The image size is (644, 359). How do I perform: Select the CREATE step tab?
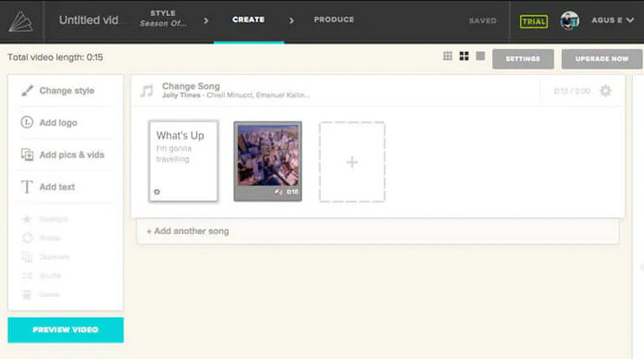[x=248, y=20]
